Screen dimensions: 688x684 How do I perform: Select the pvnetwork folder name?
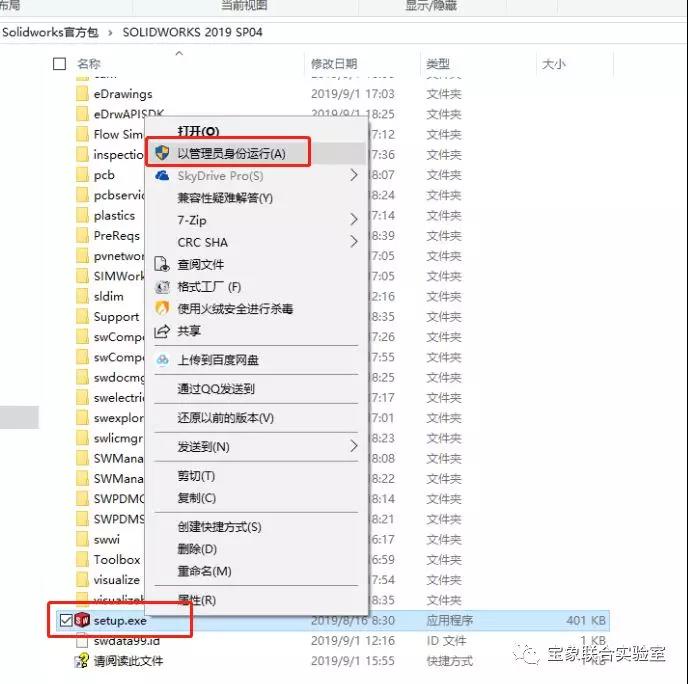(118, 256)
